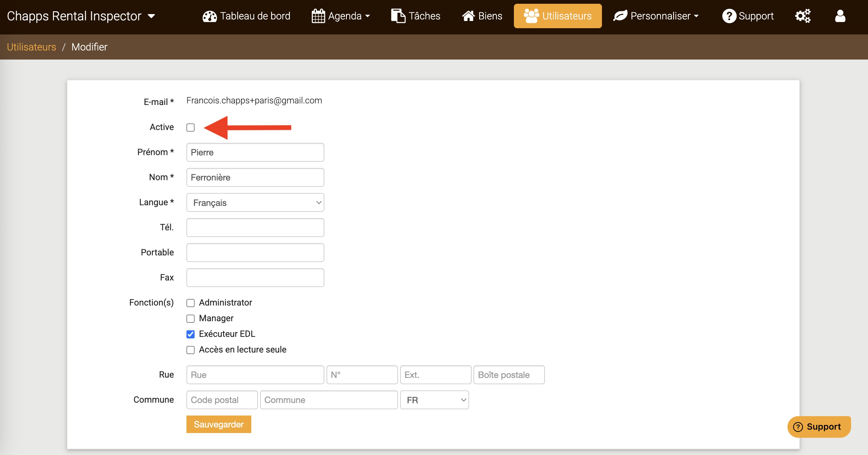Click the floating Support help button
Image resolution: width=868 pixels, height=455 pixels.
(x=819, y=427)
